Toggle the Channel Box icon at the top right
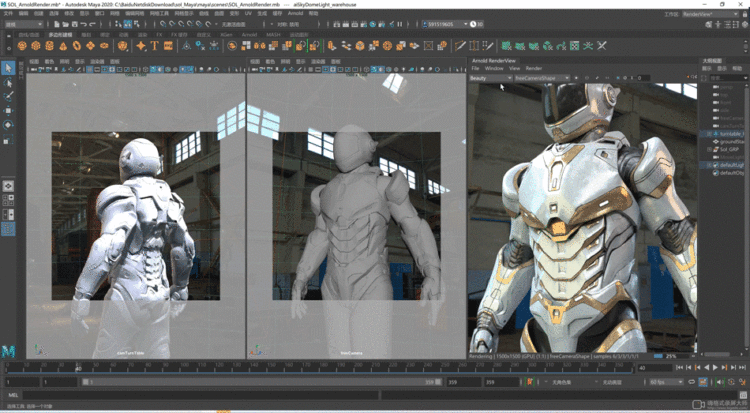This screenshot has height=413, width=750. click(746, 24)
